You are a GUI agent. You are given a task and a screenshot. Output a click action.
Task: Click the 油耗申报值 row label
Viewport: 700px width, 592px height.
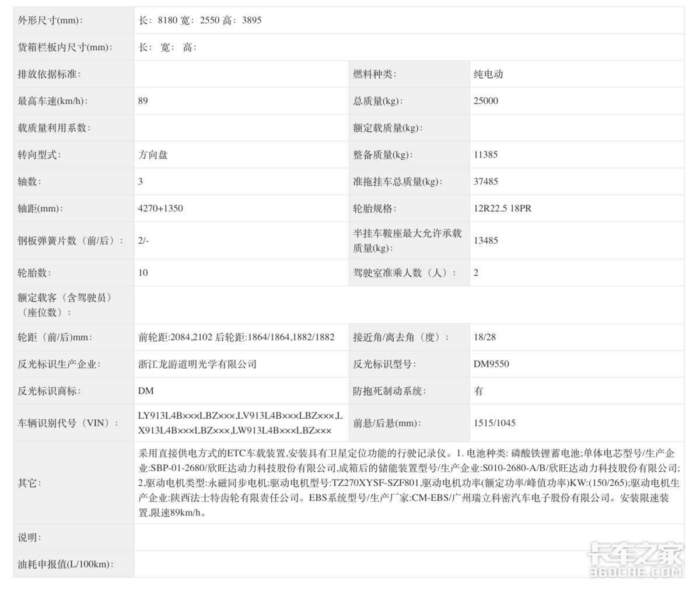point(65,564)
